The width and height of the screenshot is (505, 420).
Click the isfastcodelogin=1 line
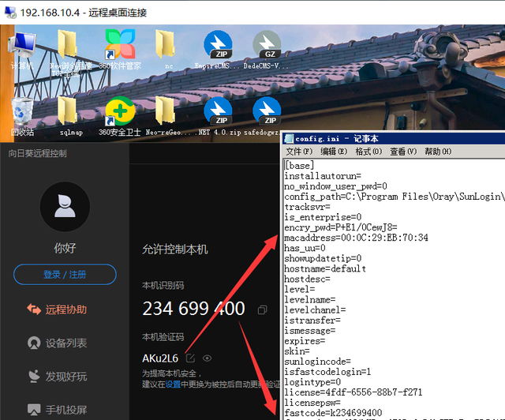click(327, 371)
